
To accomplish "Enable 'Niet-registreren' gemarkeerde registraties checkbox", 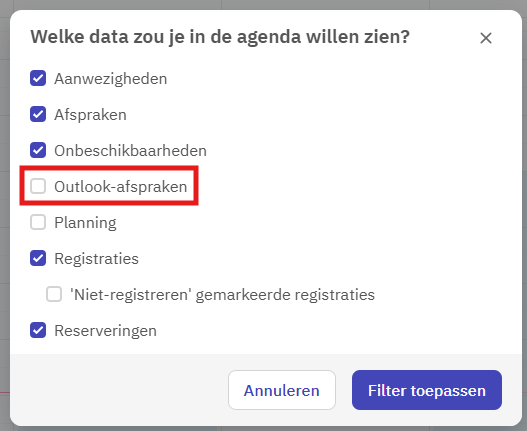I will [x=54, y=294].
